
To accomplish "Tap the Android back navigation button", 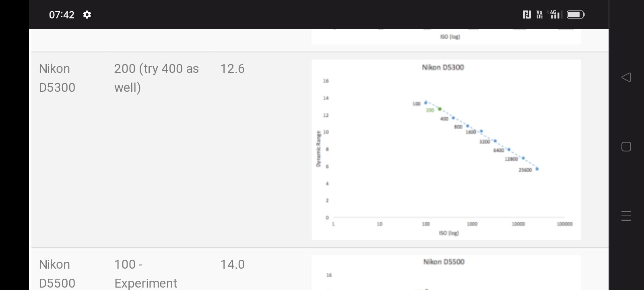I will click(626, 77).
